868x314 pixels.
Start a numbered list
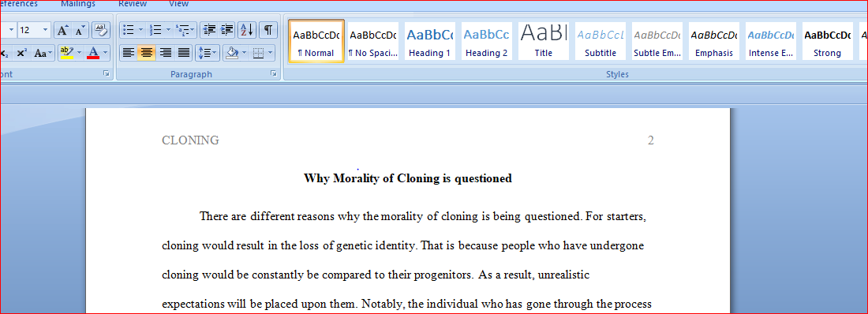coord(155,30)
